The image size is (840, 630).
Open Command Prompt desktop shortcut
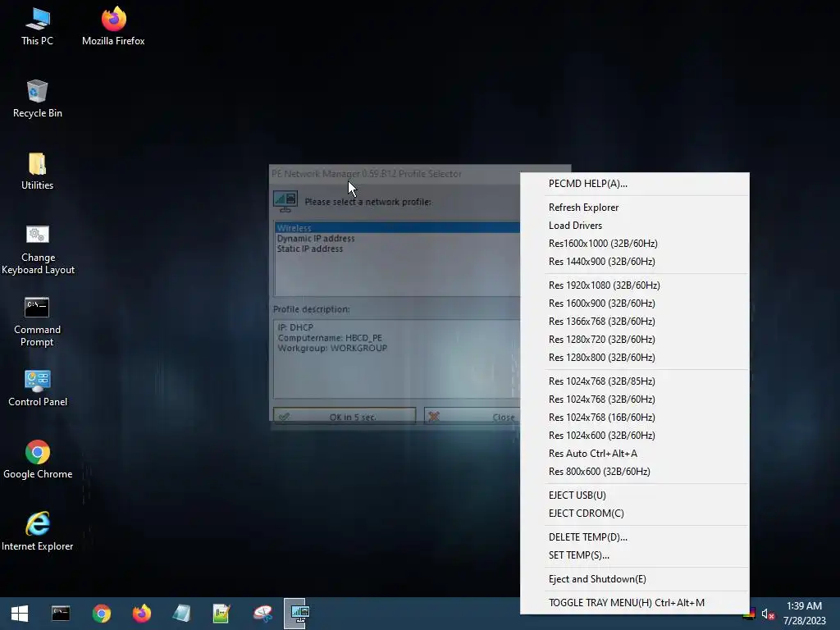pyautogui.click(x=37, y=322)
